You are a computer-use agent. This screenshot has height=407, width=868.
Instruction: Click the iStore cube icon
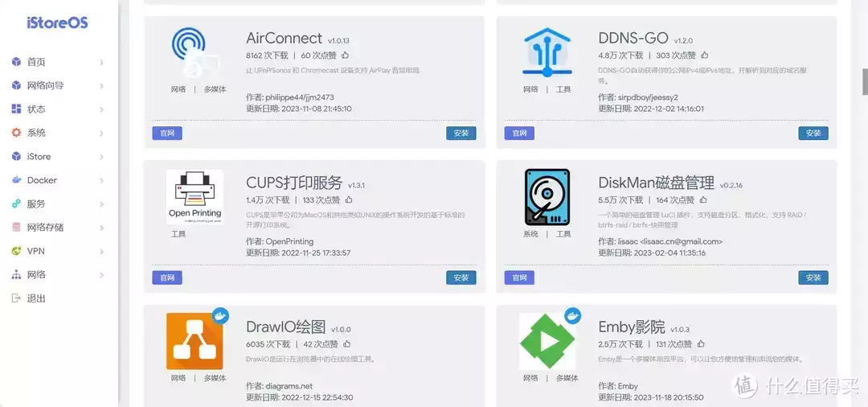16,157
